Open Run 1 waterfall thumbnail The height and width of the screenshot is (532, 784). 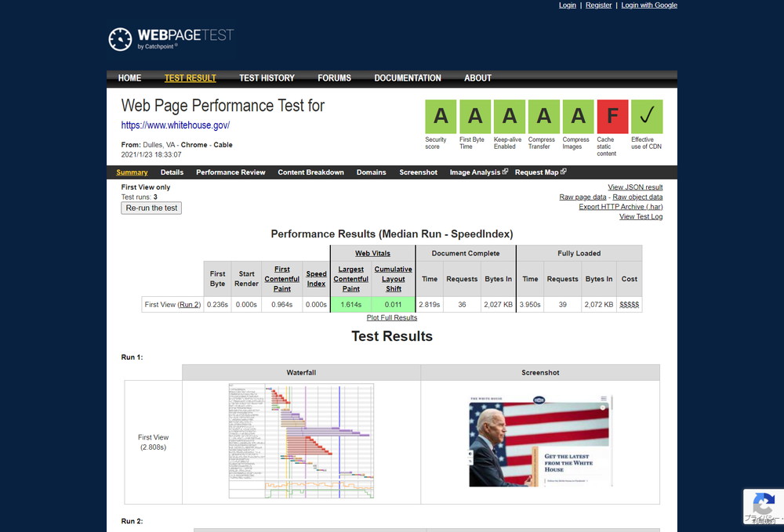pyautogui.click(x=301, y=441)
